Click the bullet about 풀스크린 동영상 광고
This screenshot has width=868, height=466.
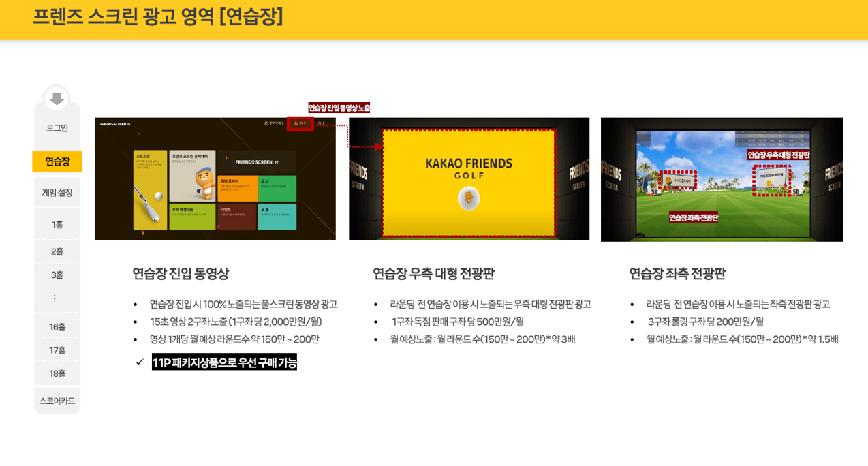pyautogui.click(x=243, y=304)
